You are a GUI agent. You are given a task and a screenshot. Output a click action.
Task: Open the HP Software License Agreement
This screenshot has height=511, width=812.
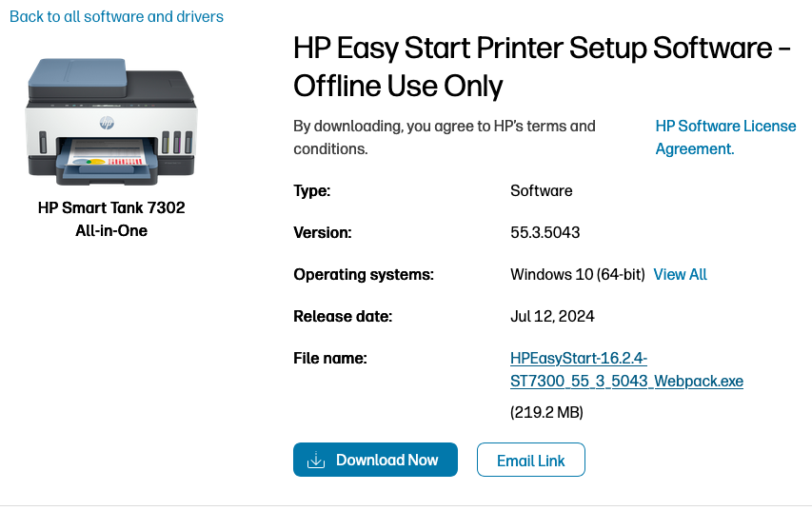(725, 137)
